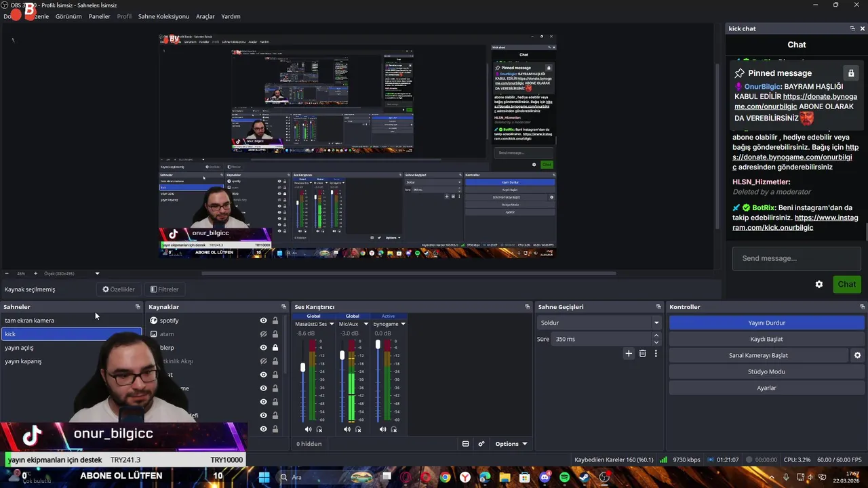Viewport: 868px width, 488px height.
Task: Open bynogame channel dropdown arrow
Action: point(403,324)
